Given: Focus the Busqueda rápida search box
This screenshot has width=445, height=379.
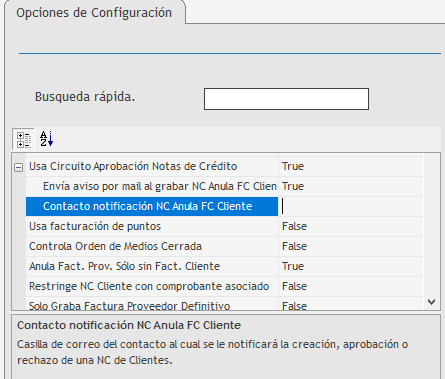Looking at the screenshot, I should coord(286,99).
